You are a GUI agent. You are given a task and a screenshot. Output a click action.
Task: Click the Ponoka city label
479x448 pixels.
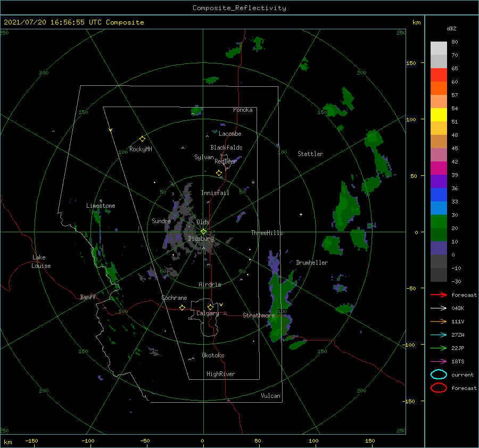[243, 110]
